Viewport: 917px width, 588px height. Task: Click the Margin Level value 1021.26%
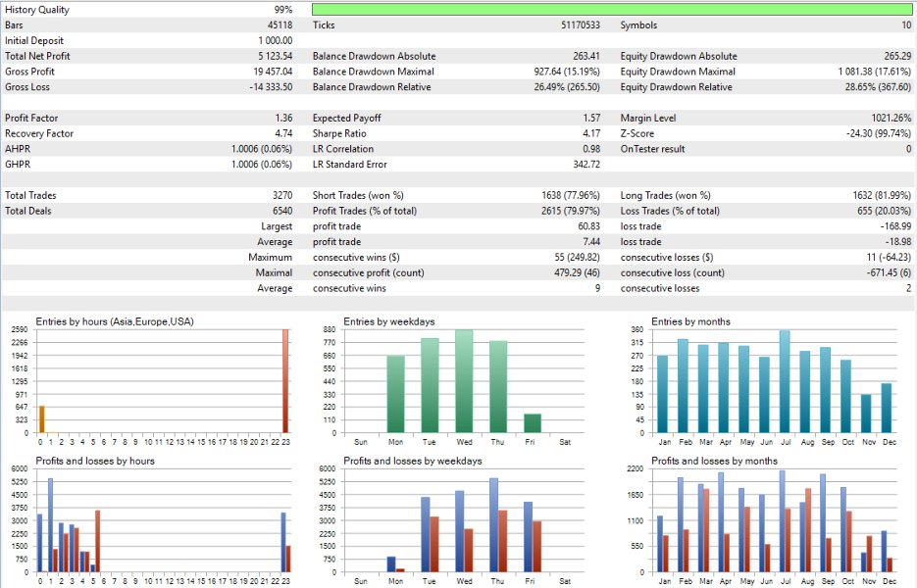tap(892, 118)
